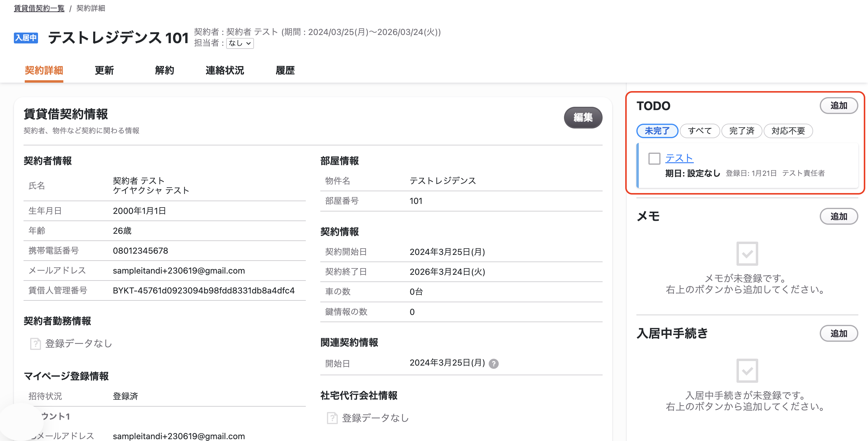Click phone number 08012345678
Screen dimensions: 868x441
click(141, 251)
